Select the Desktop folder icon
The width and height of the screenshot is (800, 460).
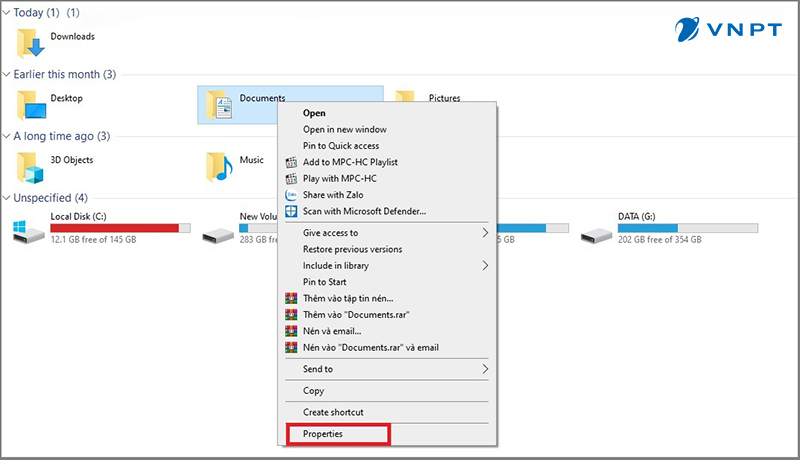click(x=32, y=103)
